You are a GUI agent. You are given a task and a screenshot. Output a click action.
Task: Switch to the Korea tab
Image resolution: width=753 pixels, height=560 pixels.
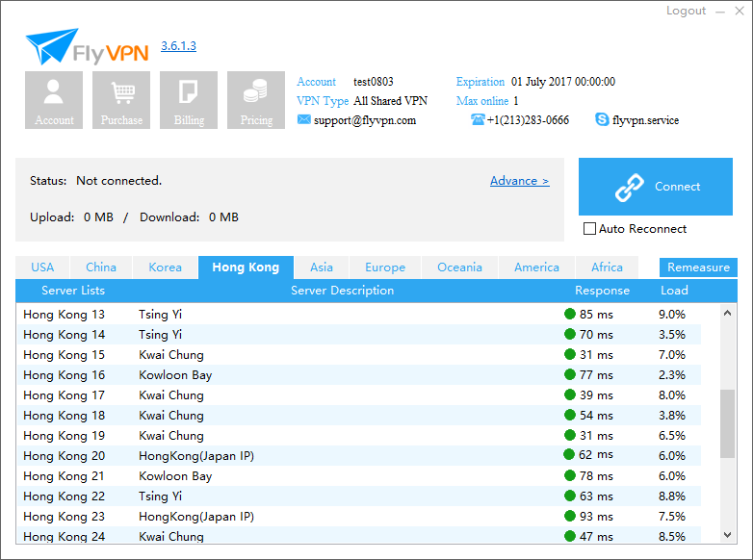[166, 267]
